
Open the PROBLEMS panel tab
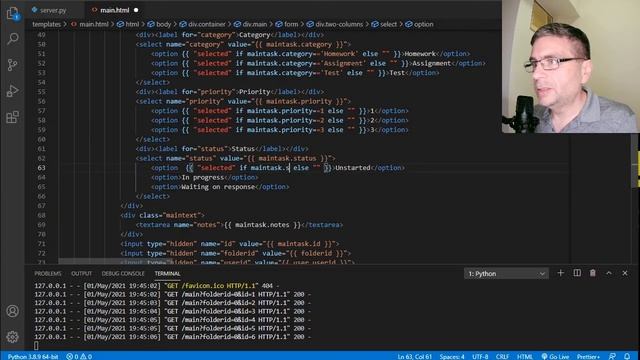[48, 273]
